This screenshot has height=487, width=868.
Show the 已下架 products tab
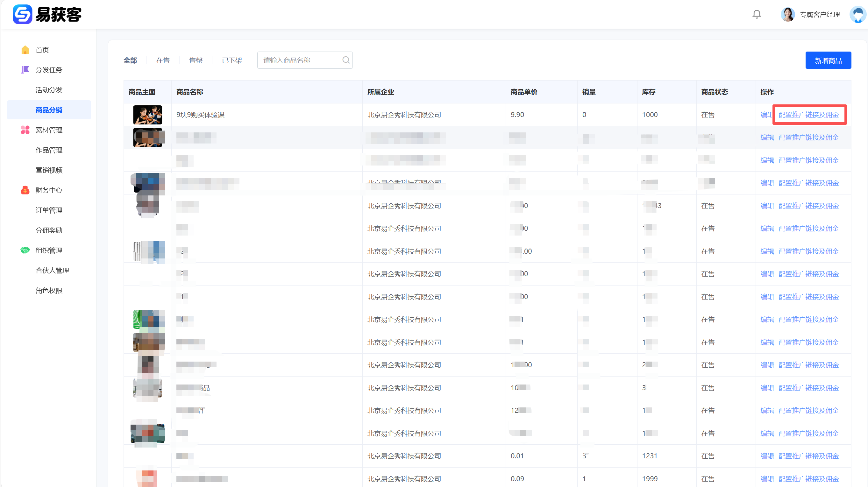[x=232, y=60]
